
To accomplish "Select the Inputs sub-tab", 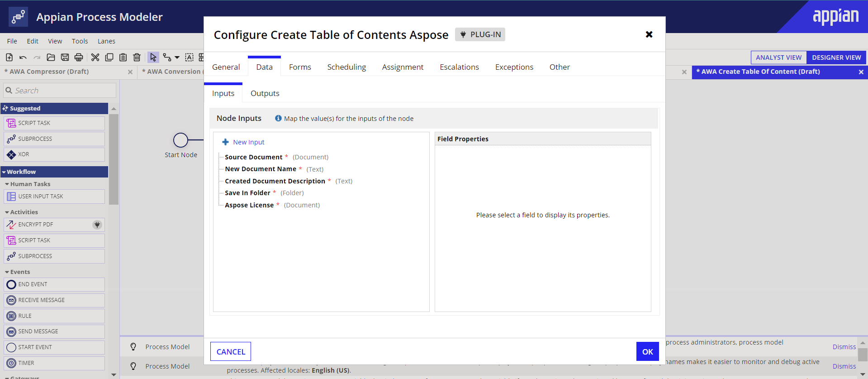I will pyautogui.click(x=223, y=93).
